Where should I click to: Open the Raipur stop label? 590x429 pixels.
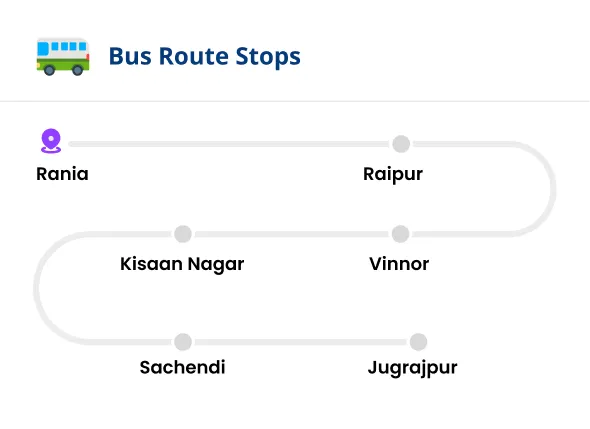click(x=393, y=175)
